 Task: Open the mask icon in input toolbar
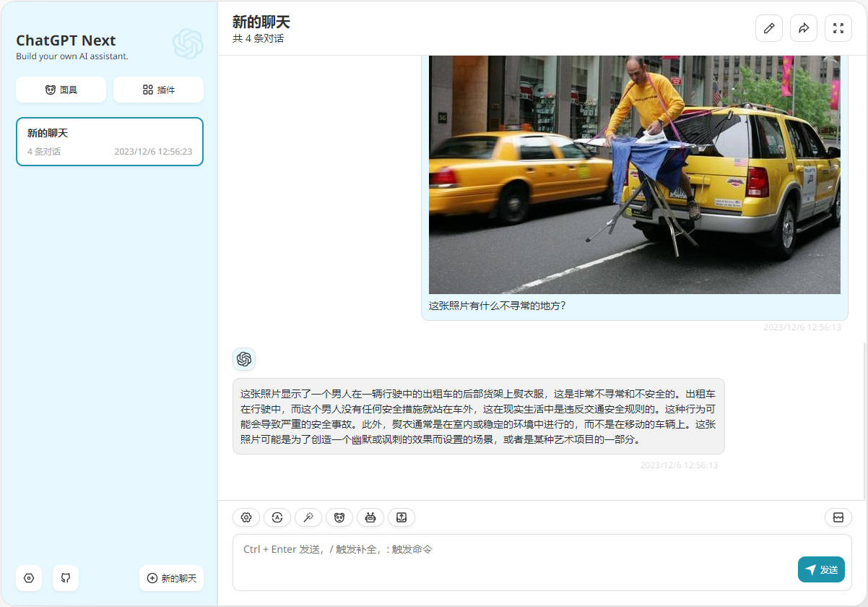click(x=339, y=517)
